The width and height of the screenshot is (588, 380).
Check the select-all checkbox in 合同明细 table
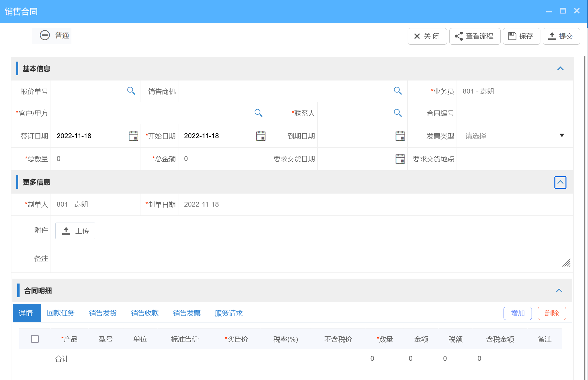pos(35,339)
